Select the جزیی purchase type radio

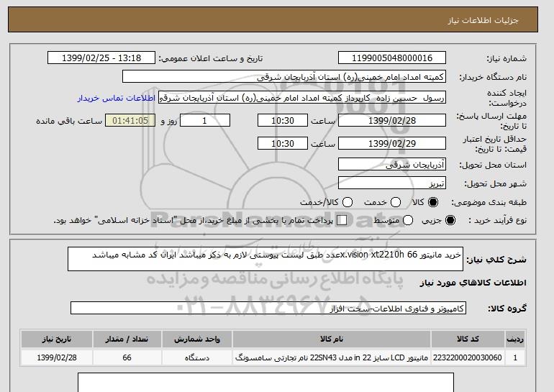click(450, 220)
